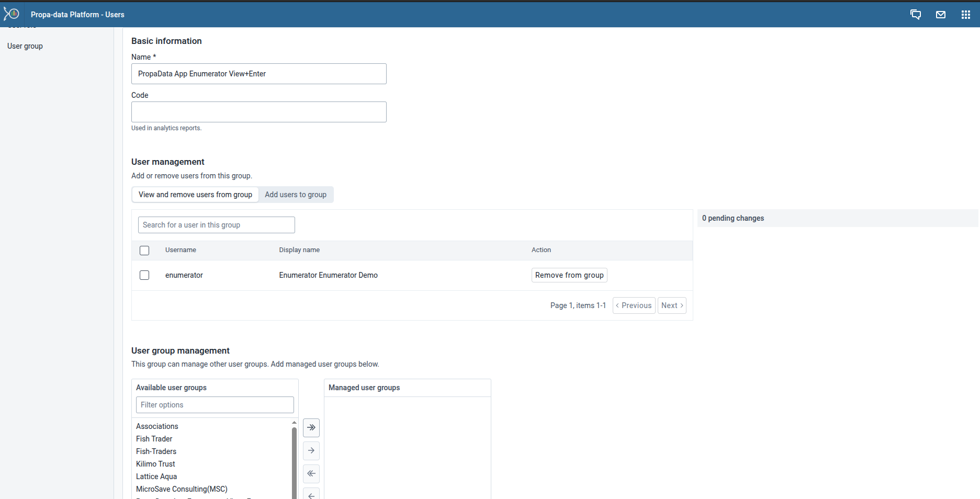Open User group in the sidebar
The image size is (980, 499).
pyautogui.click(x=25, y=46)
